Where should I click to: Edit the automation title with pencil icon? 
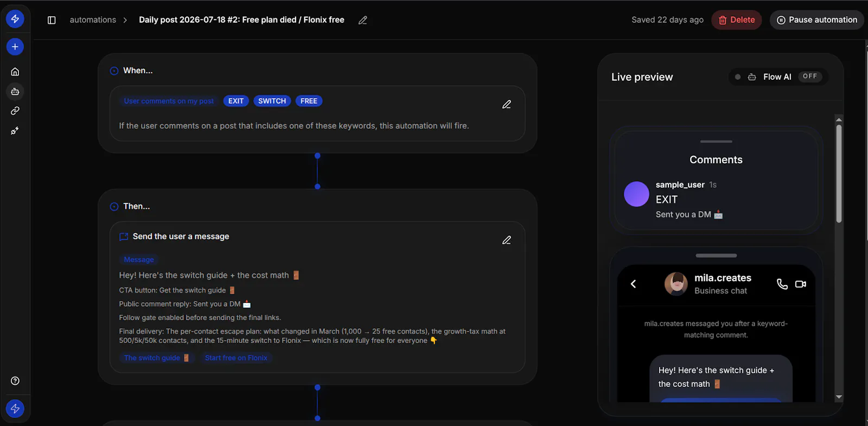click(363, 20)
